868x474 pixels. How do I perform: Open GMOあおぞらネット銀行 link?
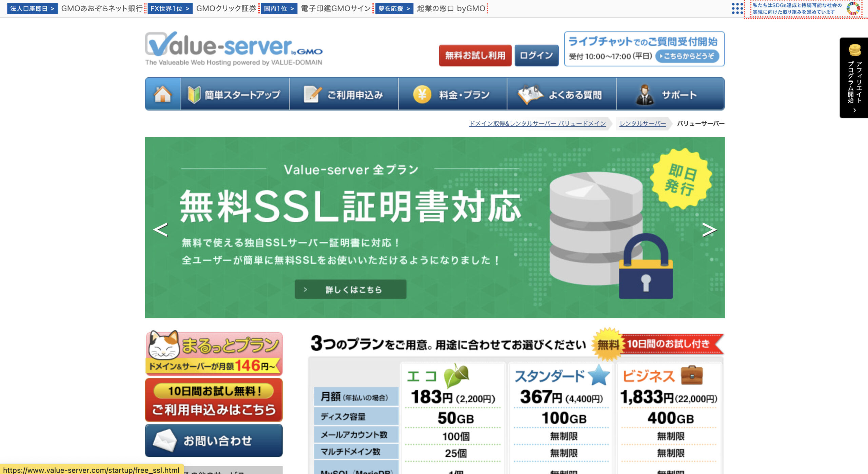[102, 8]
